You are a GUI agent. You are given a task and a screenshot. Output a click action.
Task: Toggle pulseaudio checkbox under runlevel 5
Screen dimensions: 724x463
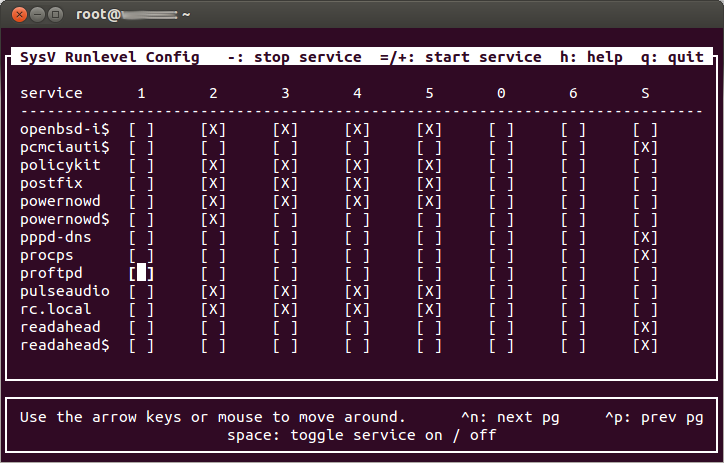(429, 291)
